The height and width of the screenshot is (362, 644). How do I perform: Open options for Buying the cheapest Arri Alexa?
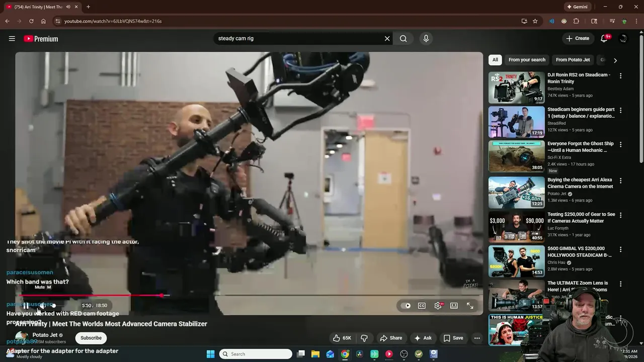620,180
